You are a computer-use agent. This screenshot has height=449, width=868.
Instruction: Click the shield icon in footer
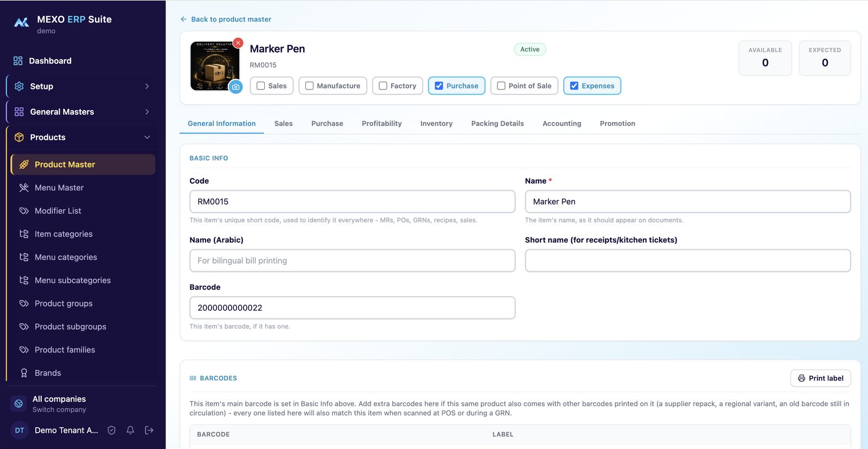click(112, 430)
